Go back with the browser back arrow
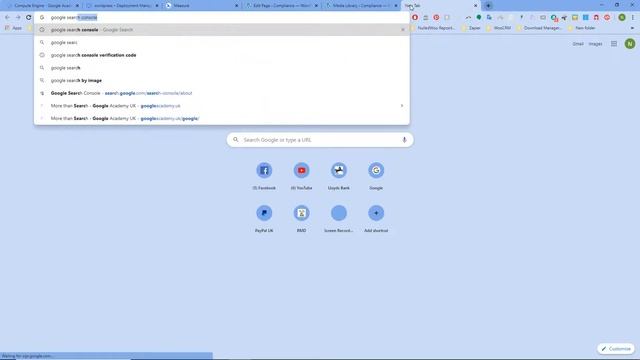The width and height of the screenshot is (640, 360). (7, 18)
